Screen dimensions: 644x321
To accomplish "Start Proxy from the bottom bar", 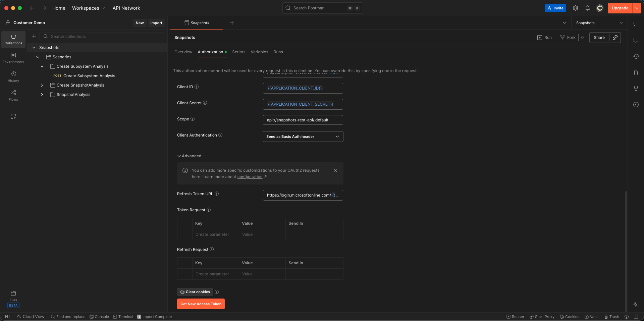I will (x=542, y=316).
